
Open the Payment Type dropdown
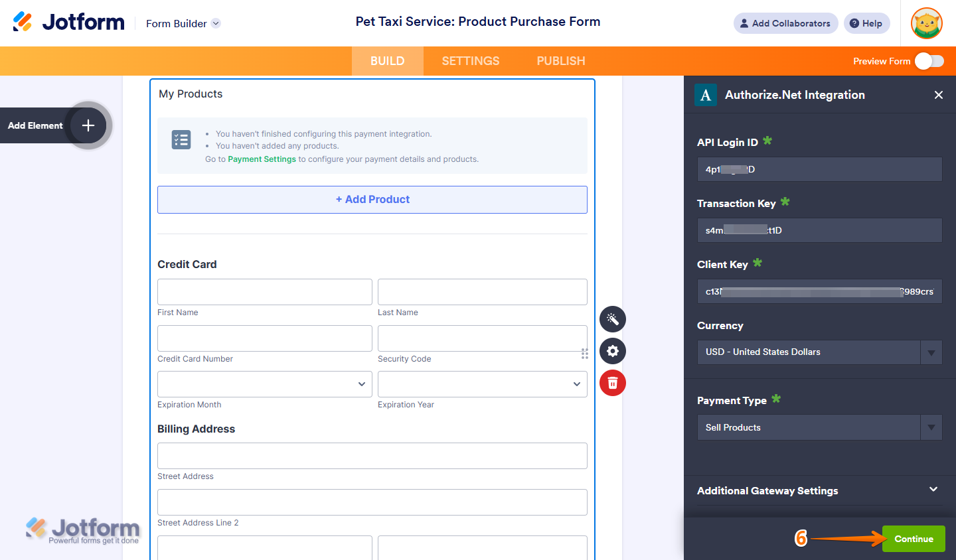coord(931,427)
